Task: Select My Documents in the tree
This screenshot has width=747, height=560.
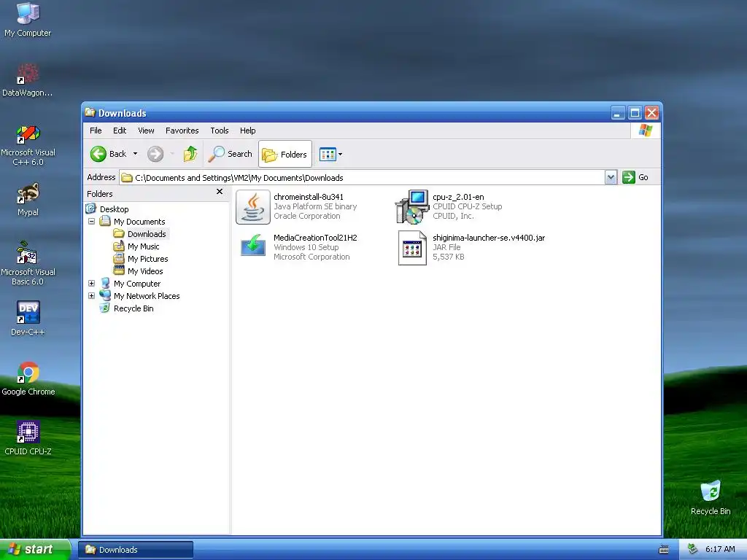Action: 139,222
